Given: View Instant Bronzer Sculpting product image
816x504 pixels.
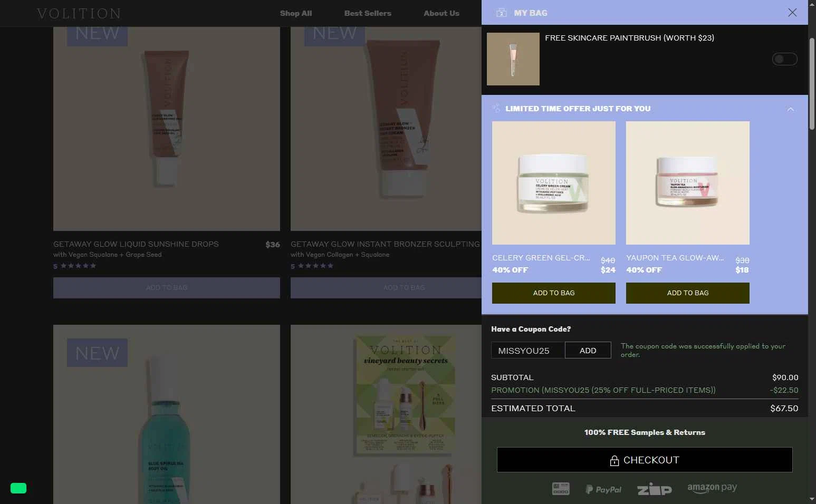Looking at the screenshot, I should [x=386, y=129].
